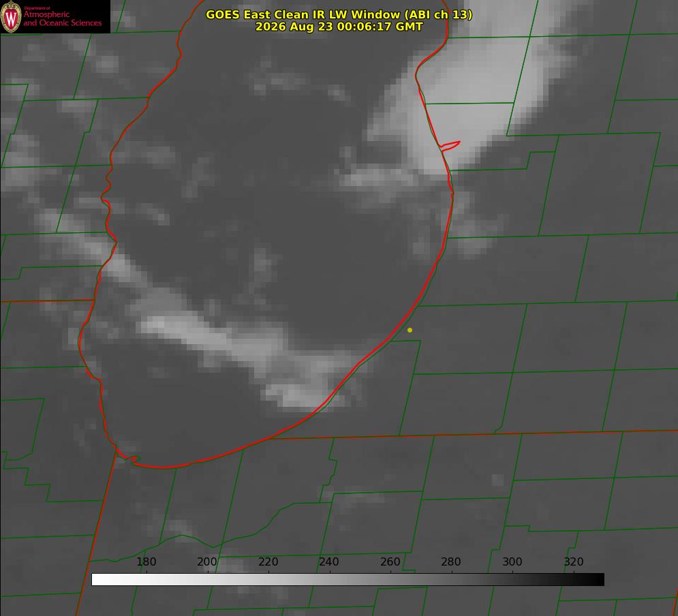Click the GOES East Clean IR title
The image size is (678, 616).
click(339, 14)
